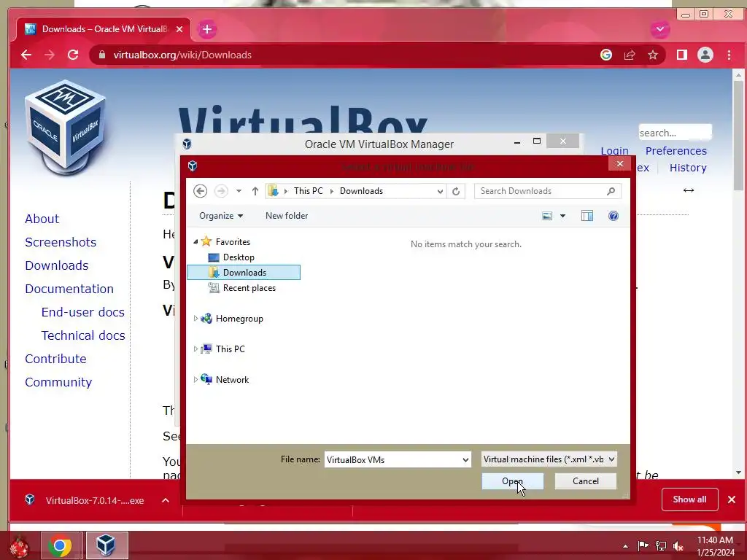The height and width of the screenshot is (560, 747).
Task: Open the Organize dropdown menu
Action: coord(221,216)
